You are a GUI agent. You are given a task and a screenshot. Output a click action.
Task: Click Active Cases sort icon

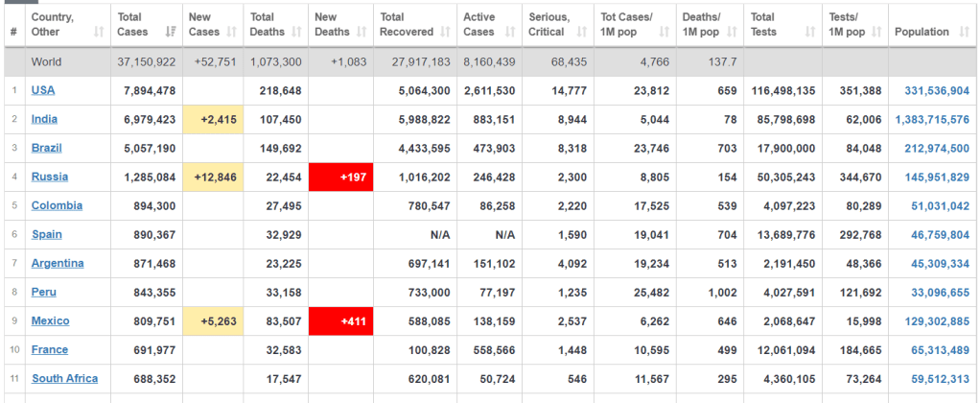click(509, 32)
